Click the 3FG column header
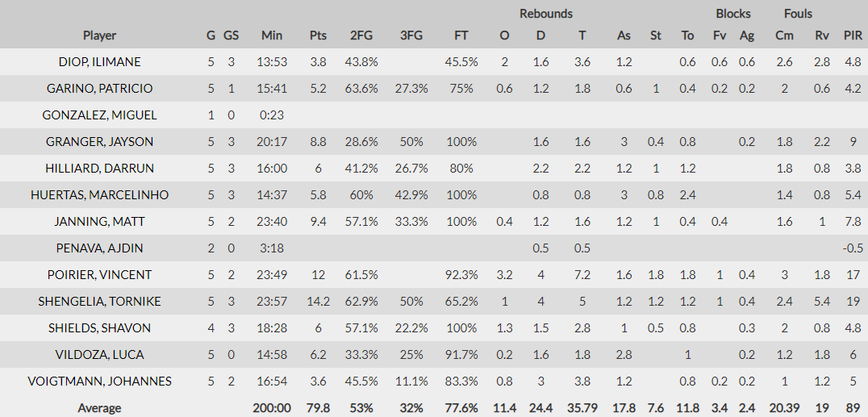The image size is (868, 417). (x=411, y=35)
